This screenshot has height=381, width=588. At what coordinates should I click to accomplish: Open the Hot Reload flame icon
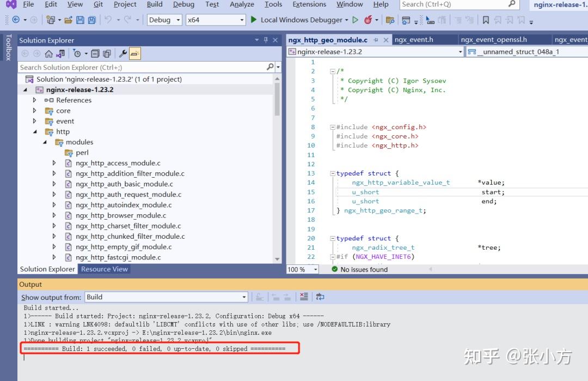coord(367,20)
